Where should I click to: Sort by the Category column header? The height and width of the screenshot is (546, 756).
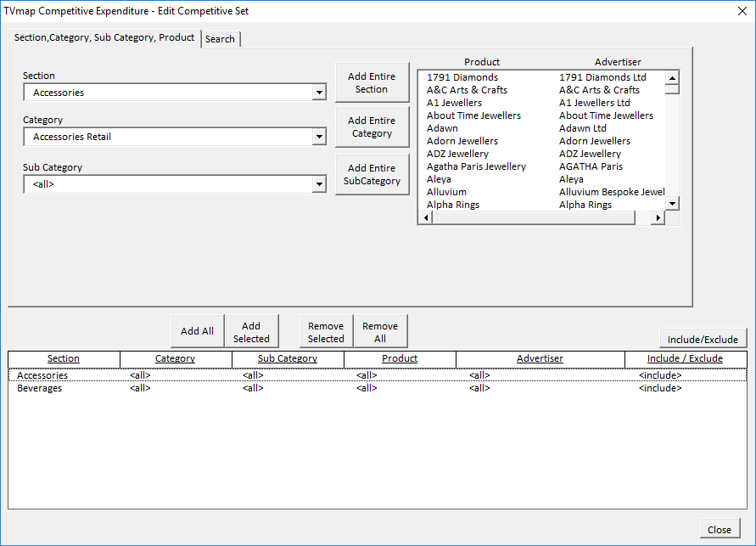point(176,358)
